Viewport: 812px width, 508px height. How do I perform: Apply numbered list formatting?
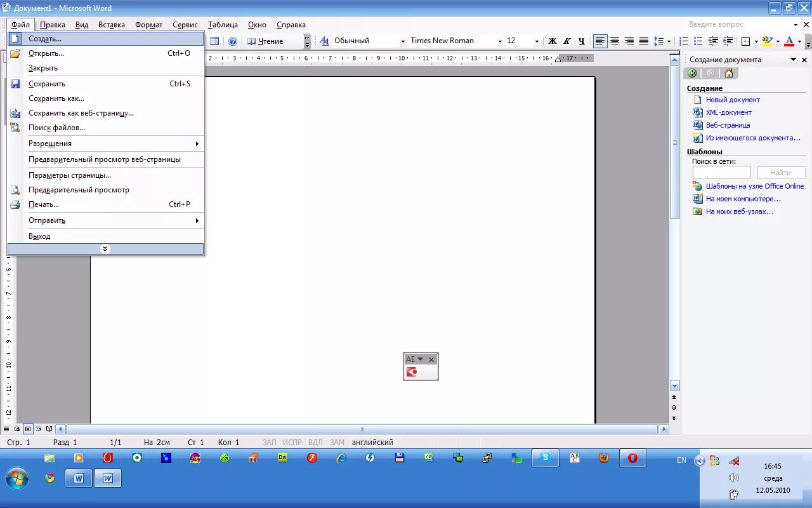pos(684,41)
